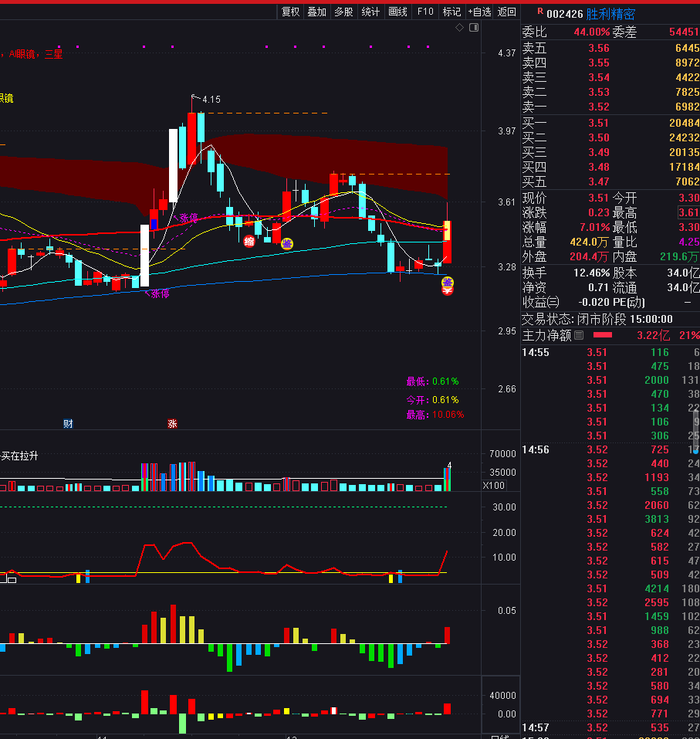The height and width of the screenshot is (739, 700).
Task: Select the 画线 drawing tool
Action: 397,12
